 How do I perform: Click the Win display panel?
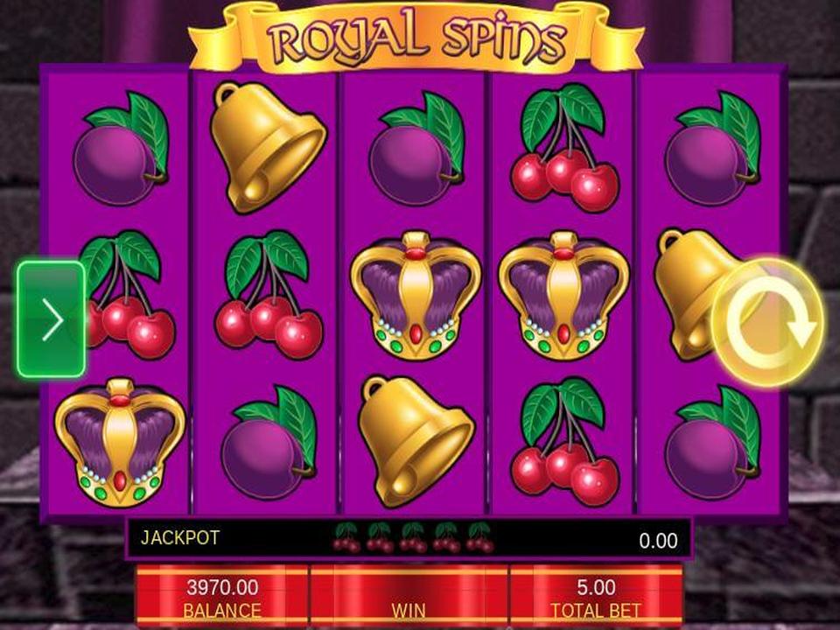pyautogui.click(x=409, y=597)
